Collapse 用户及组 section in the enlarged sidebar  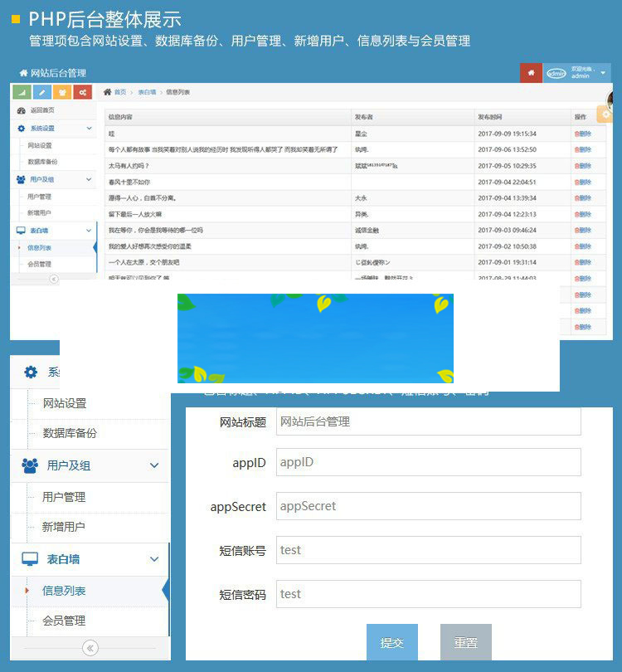tap(154, 465)
